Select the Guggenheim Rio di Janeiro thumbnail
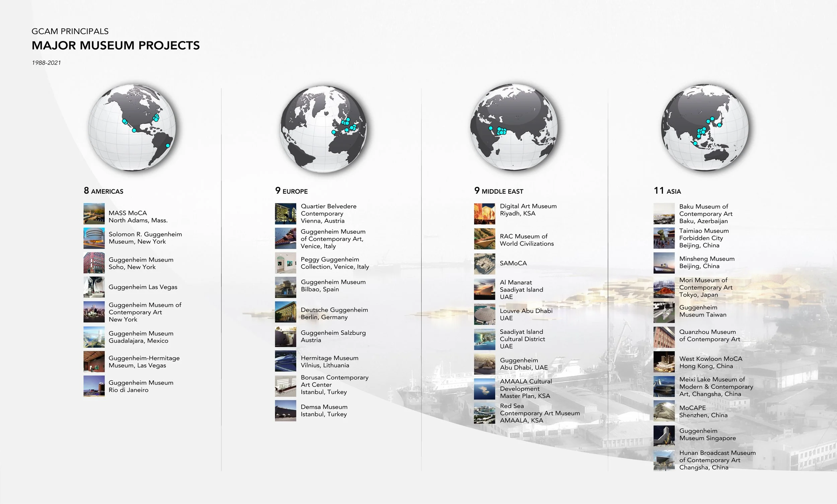Screen dimensions: 837x504 point(94,386)
